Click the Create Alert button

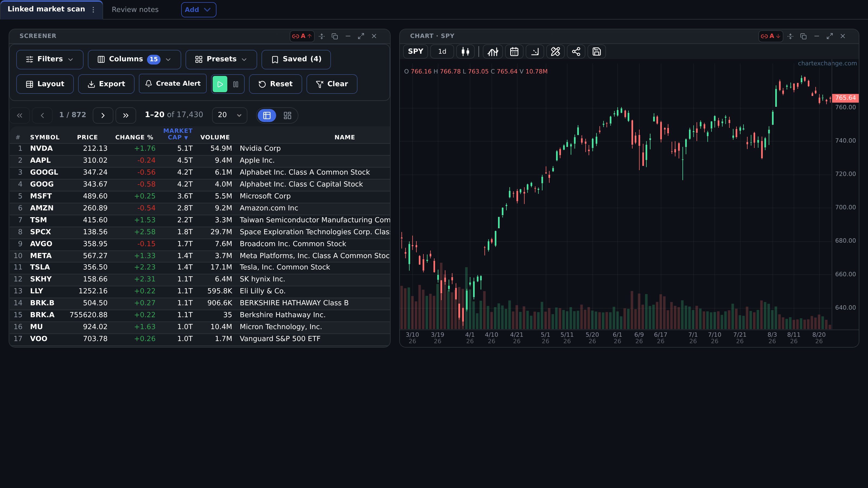[173, 84]
